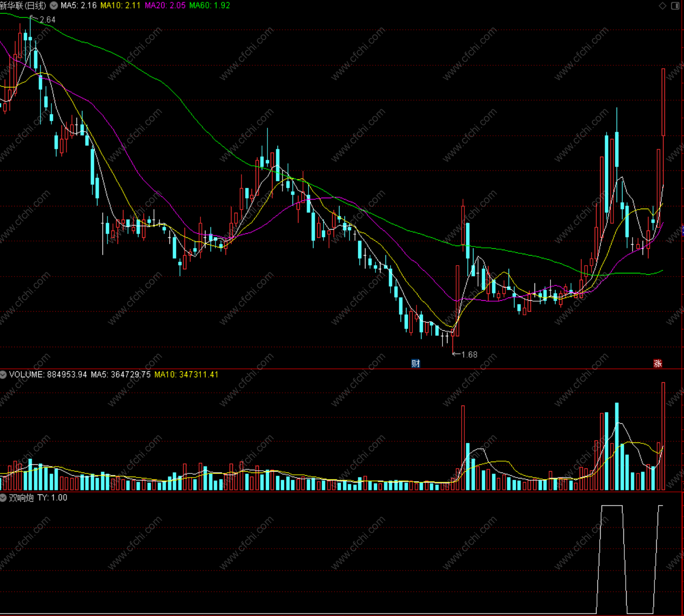This screenshot has height=616, width=684.
Task: Click the green MA60: 1.92 label
Action: (210, 5)
